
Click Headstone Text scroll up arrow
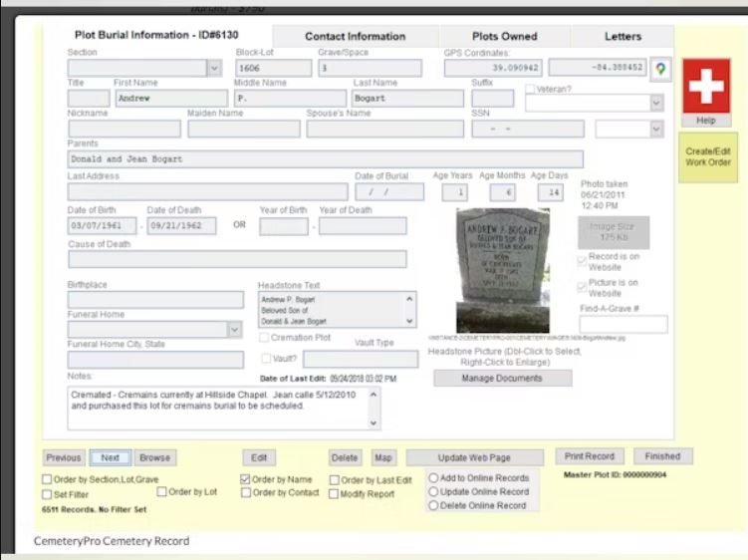coord(409,299)
